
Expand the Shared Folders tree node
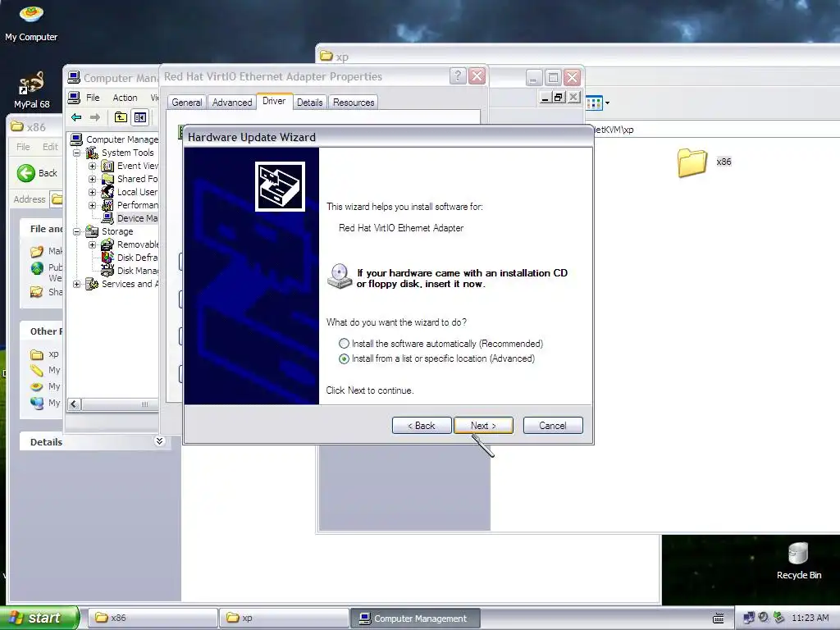coord(92,179)
